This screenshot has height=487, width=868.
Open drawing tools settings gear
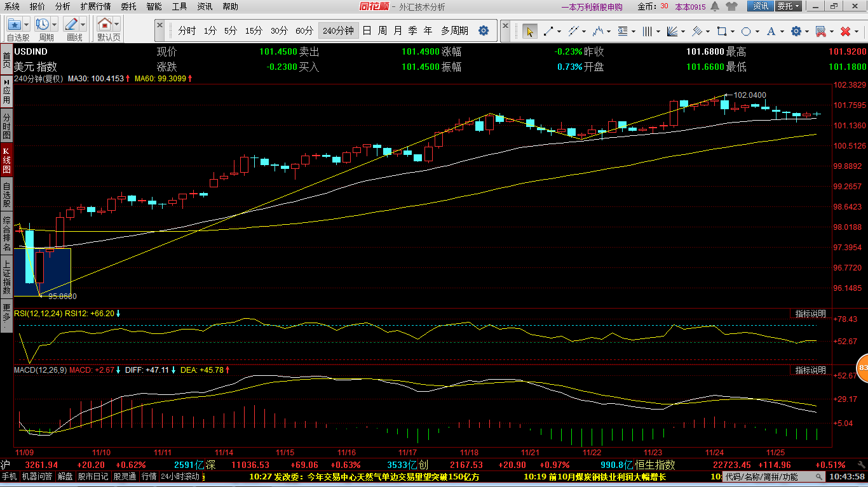tap(796, 31)
